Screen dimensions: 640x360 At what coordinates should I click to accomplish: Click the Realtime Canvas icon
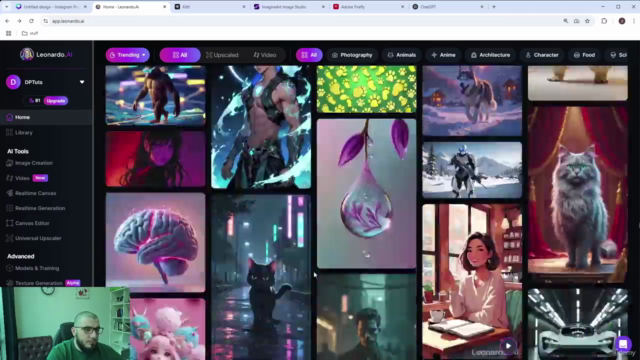[x=9, y=193]
